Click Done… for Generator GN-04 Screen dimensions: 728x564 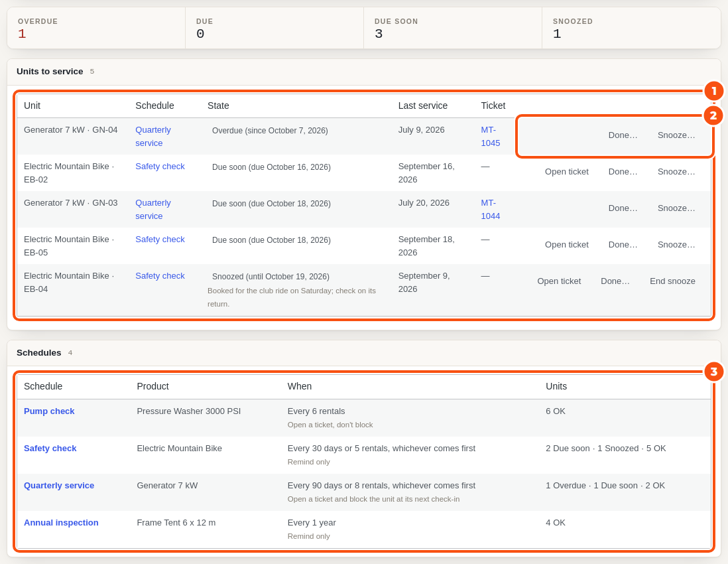pos(623,135)
